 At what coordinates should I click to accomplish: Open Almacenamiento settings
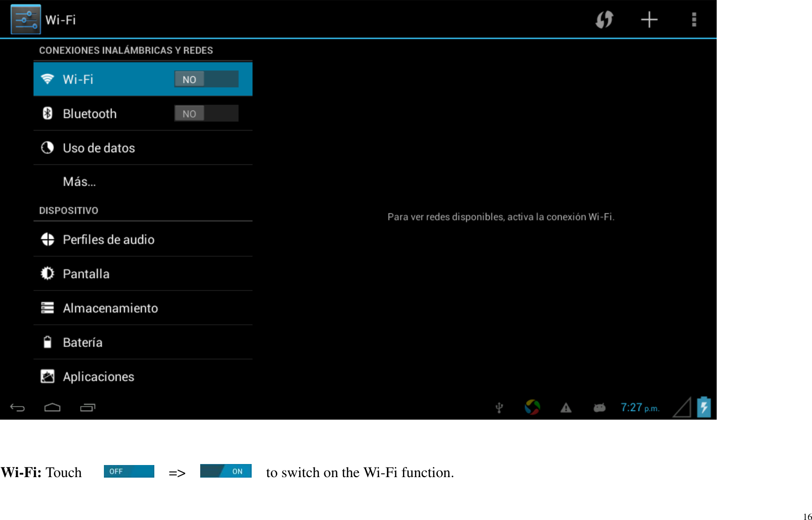pyautogui.click(x=143, y=308)
